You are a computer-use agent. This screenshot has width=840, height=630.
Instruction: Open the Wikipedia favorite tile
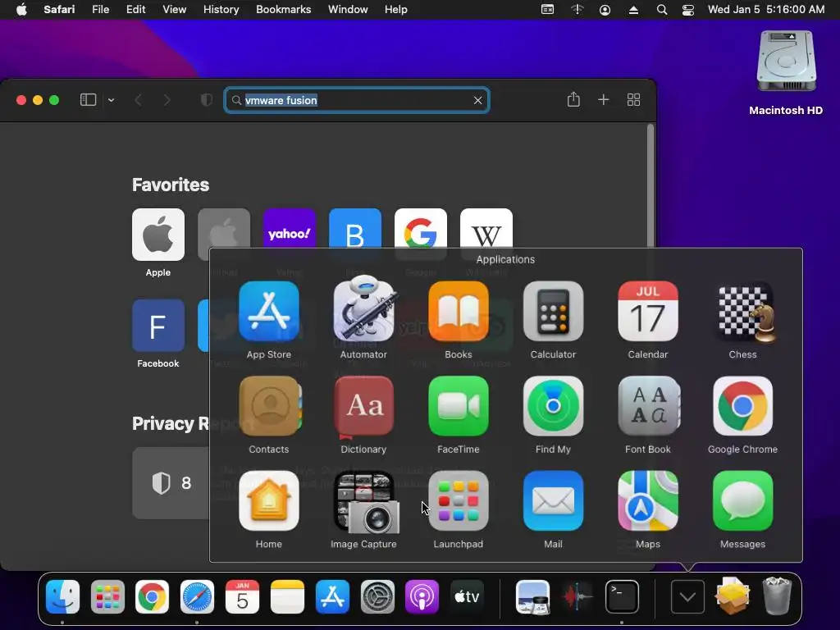pyautogui.click(x=486, y=229)
